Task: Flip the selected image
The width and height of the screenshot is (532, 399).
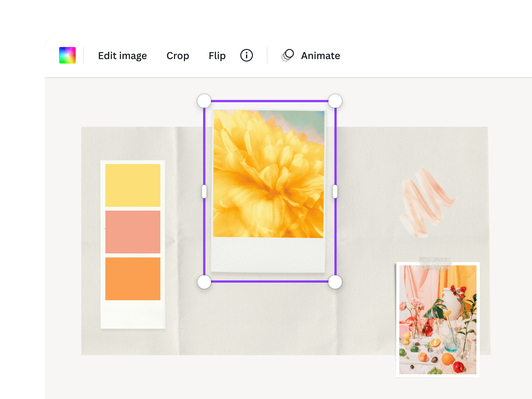Action: [217, 55]
